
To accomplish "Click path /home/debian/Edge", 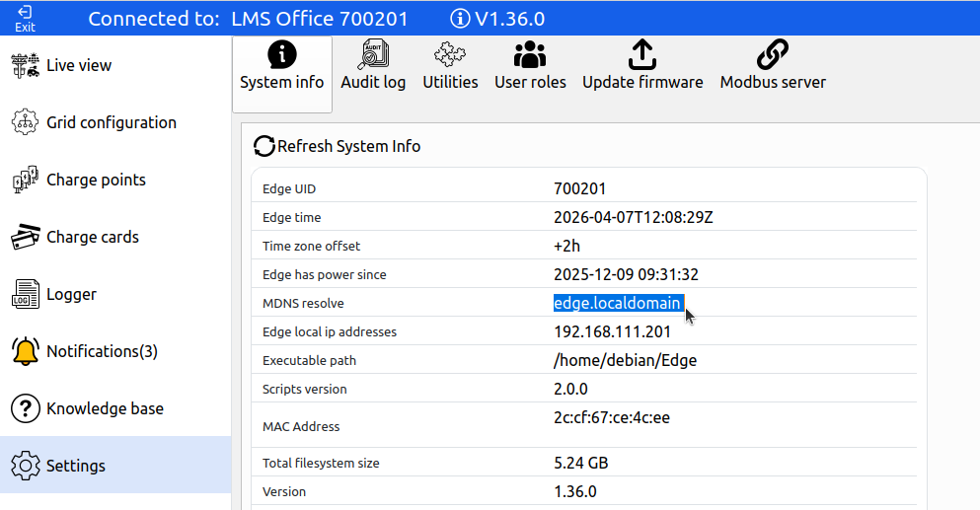I will 625,361.
